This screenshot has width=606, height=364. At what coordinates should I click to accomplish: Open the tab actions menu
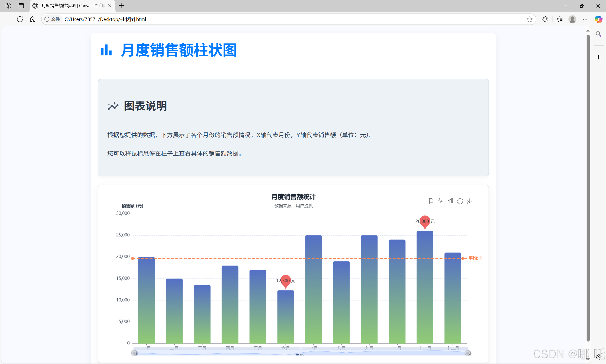point(21,6)
